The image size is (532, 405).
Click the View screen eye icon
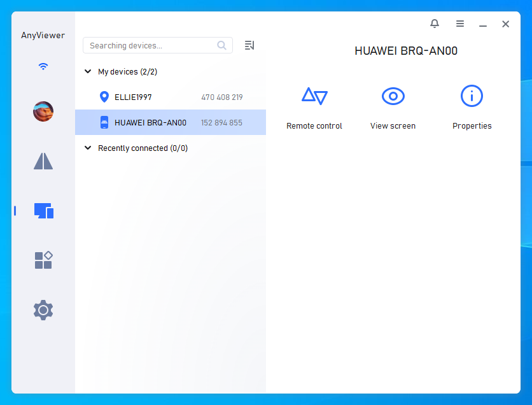(393, 96)
